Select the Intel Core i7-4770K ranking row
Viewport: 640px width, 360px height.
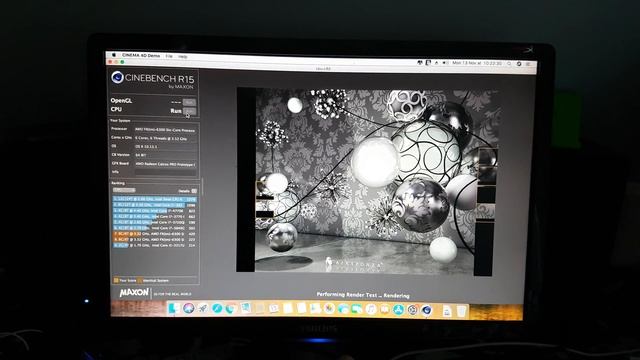coord(154,211)
